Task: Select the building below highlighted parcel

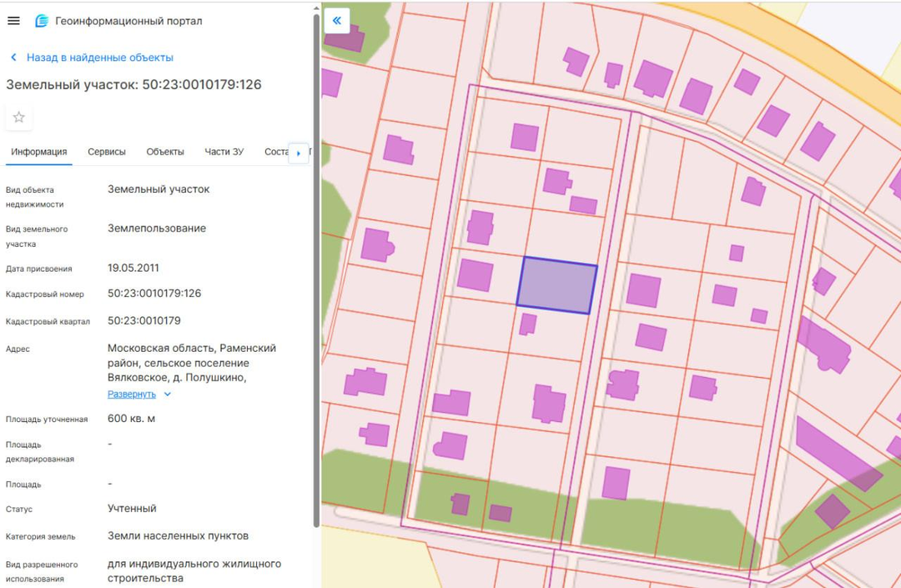Action: (527, 324)
